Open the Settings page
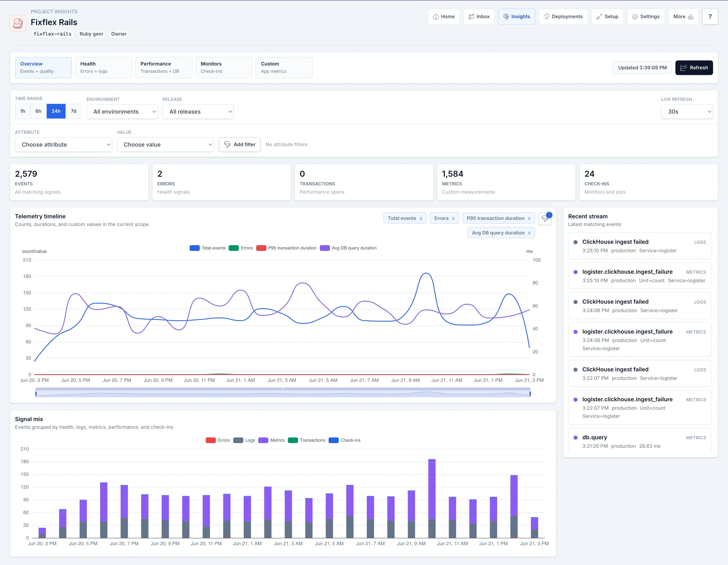 point(646,17)
